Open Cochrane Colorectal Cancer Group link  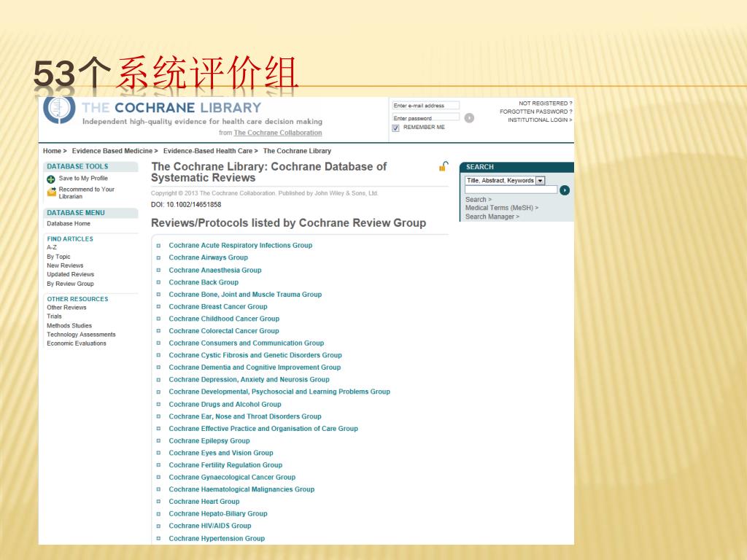click(x=224, y=331)
